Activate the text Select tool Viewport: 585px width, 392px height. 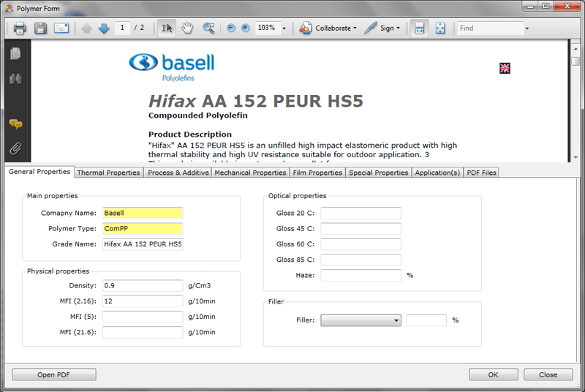pyautogui.click(x=167, y=28)
